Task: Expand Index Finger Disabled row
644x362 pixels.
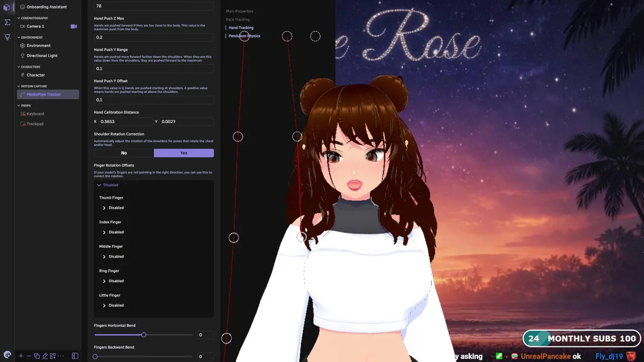Action: click(x=113, y=232)
